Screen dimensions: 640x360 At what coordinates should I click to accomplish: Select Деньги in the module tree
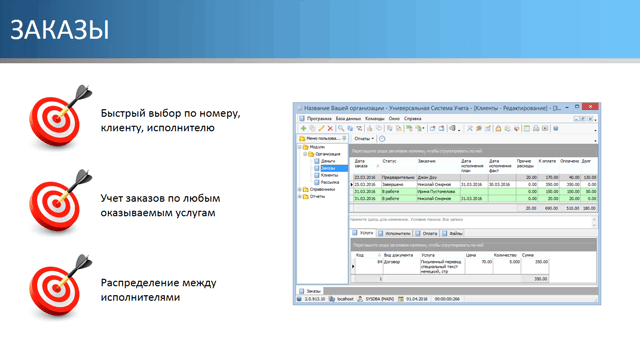tap(328, 161)
